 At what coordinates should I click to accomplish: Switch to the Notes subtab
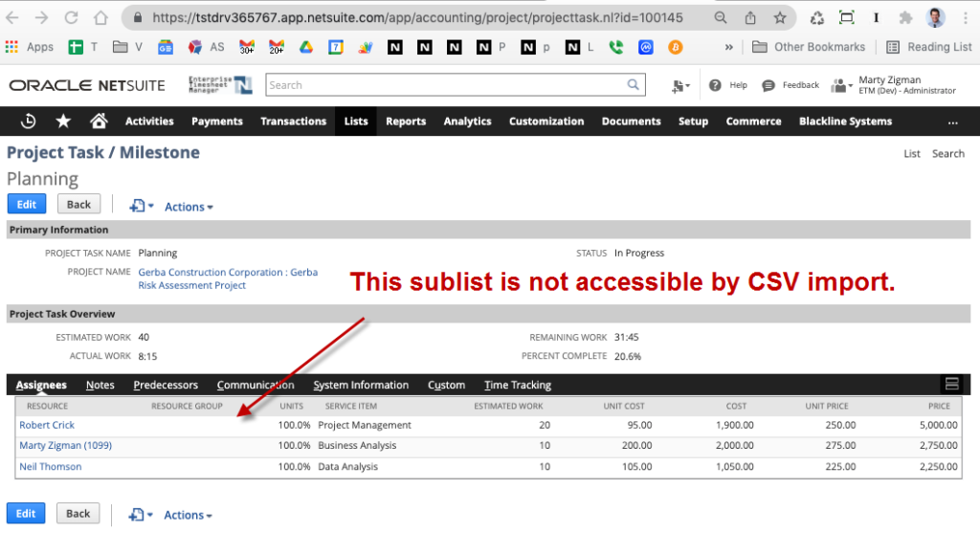tap(100, 385)
